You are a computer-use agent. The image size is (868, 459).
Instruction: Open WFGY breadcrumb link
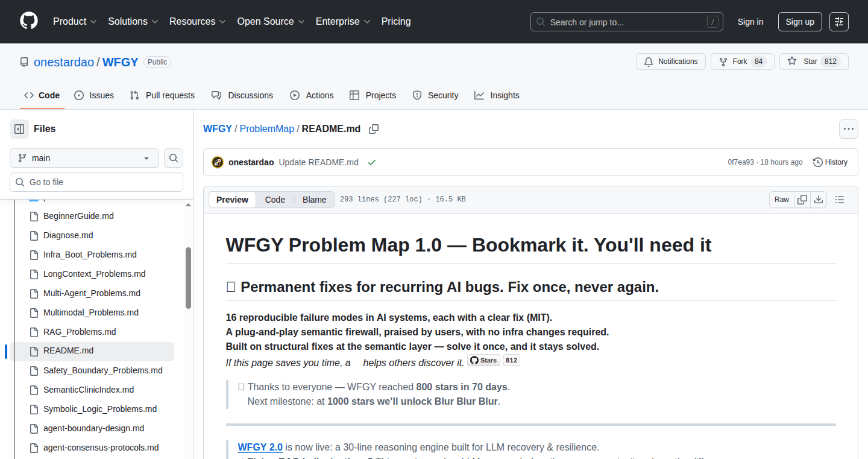[x=218, y=129]
